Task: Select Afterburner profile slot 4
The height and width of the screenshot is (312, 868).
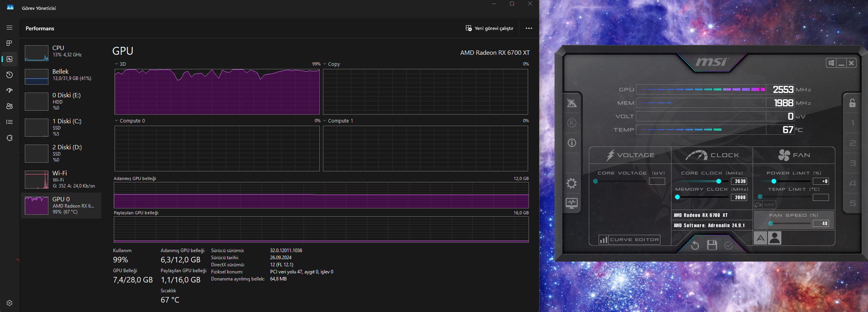Action: (x=853, y=183)
